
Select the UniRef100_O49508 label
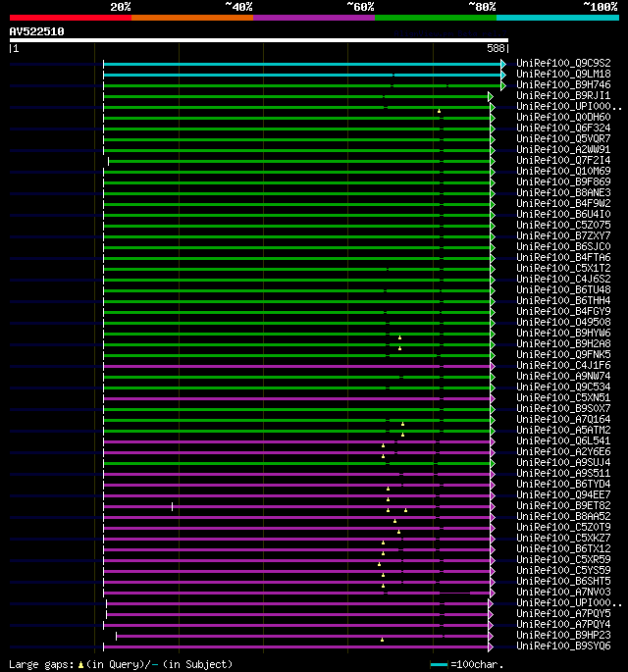(x=563, y=322)
